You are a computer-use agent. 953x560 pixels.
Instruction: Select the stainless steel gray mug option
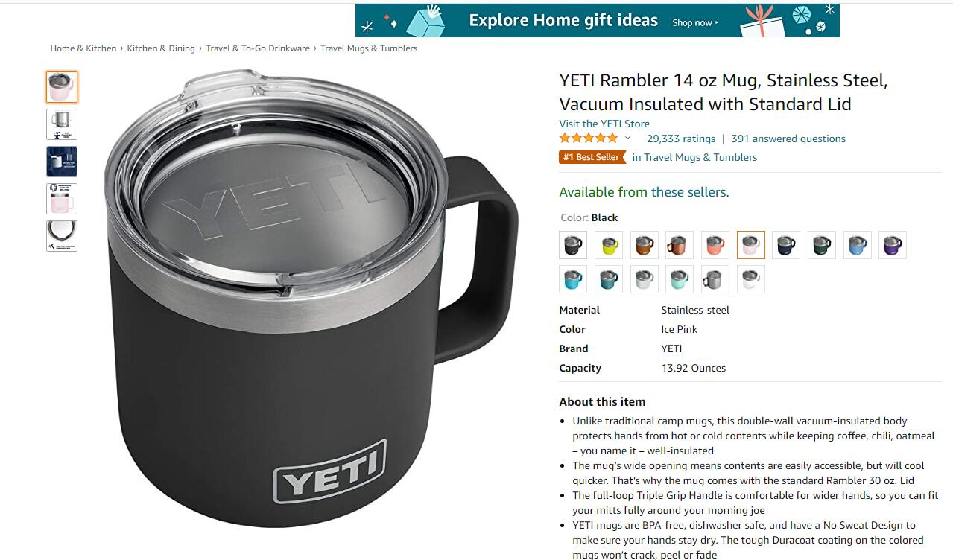(x=715, y=279)
